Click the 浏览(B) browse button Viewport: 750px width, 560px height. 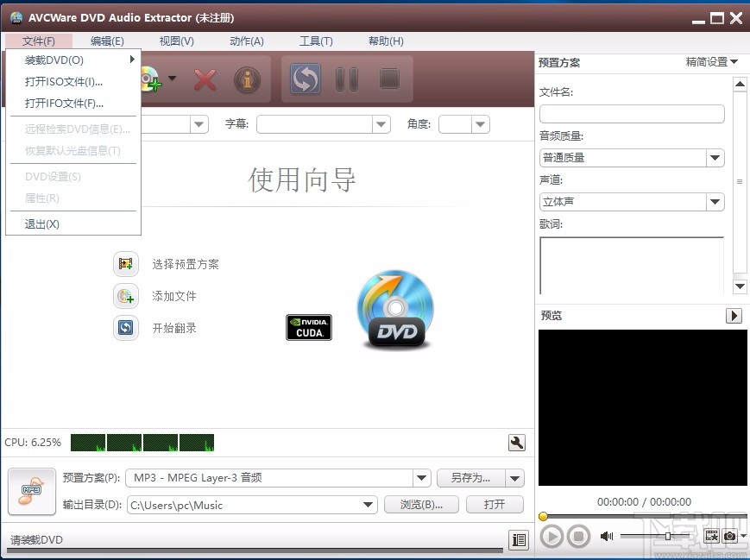coord(421,504)
